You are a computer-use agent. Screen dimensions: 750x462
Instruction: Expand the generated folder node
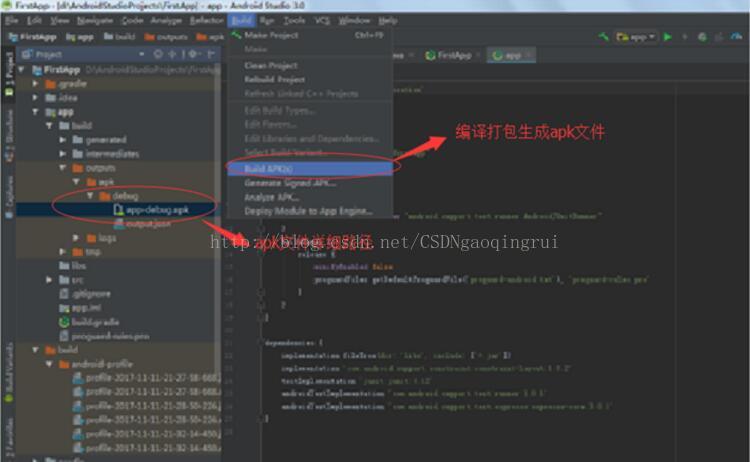click(x=62, y=140)
